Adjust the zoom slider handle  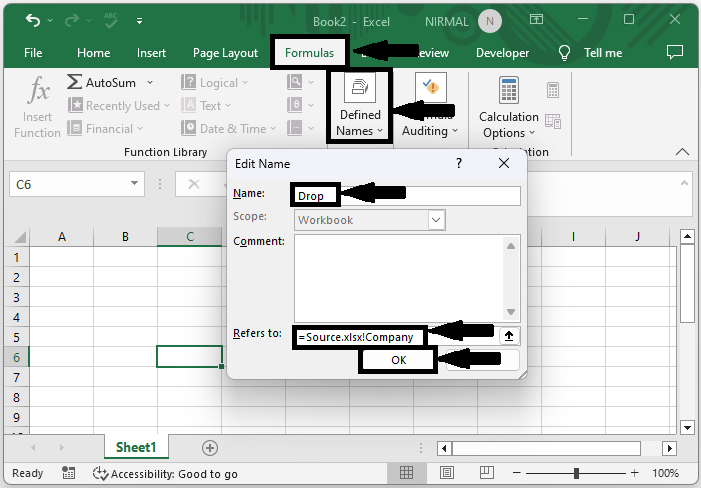[576, 473]
